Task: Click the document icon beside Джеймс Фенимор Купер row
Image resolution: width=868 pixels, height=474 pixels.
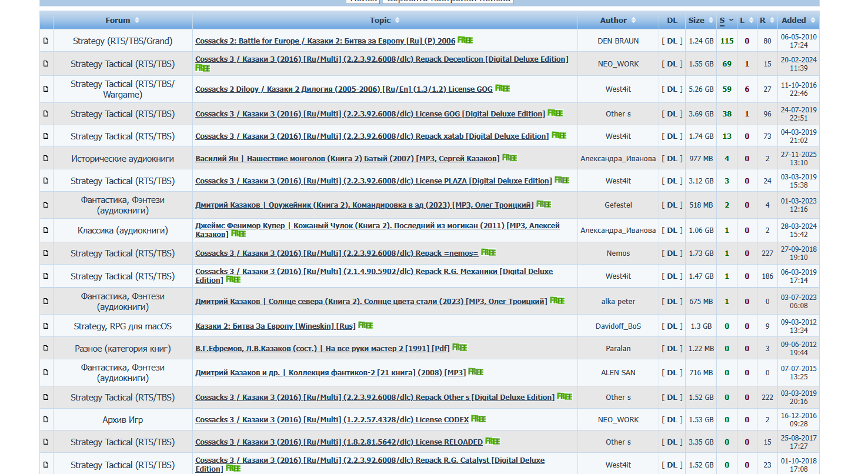Action: [x=46, y=231]
